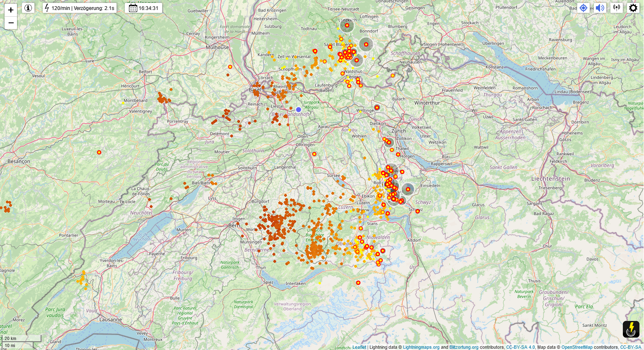Click the blue location dot near Liestal
This screenshot has width=644, height=350.
(x=299, y=110)
